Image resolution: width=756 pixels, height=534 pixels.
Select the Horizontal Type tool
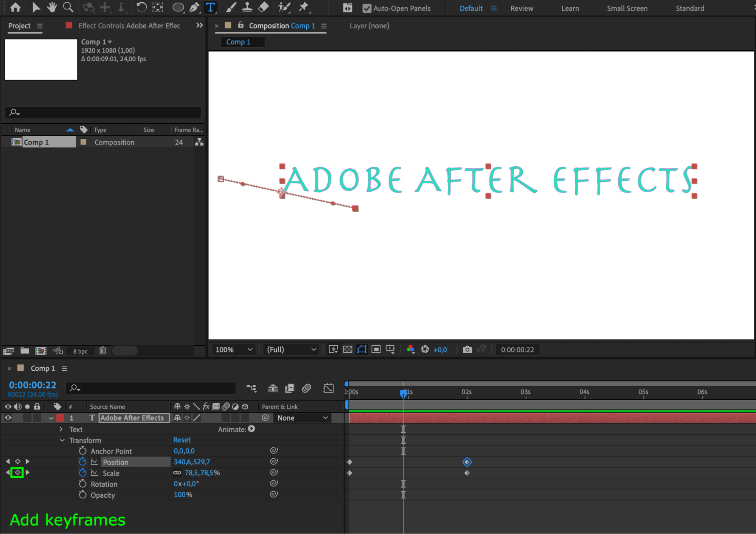point(211,7)
